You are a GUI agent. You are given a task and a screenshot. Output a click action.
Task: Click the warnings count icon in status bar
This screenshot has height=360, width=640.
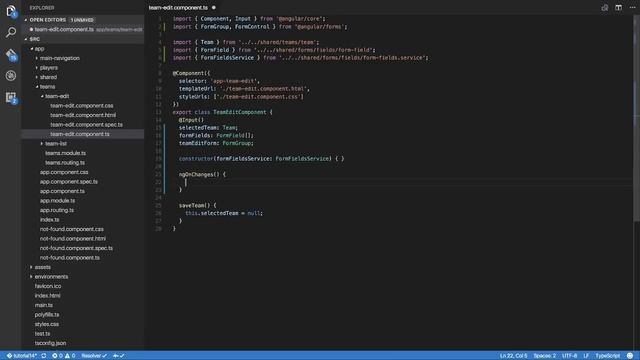[x=70, y=356]
